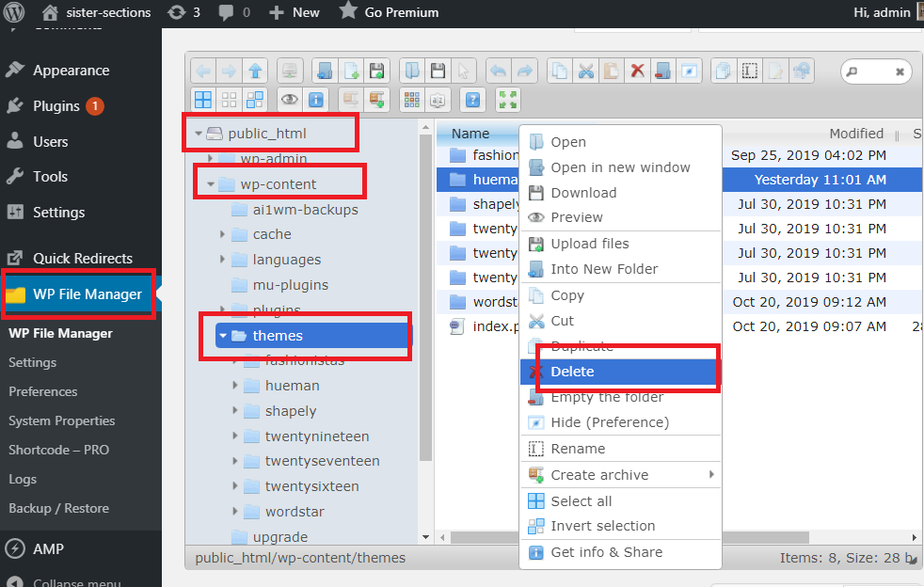The image size is (924, 587).
Task: Expand the languages folder arrow
Action: coord(223,260)
